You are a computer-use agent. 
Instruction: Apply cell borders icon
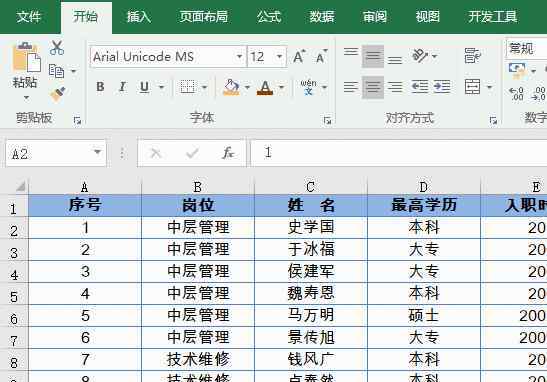[187, 87]
